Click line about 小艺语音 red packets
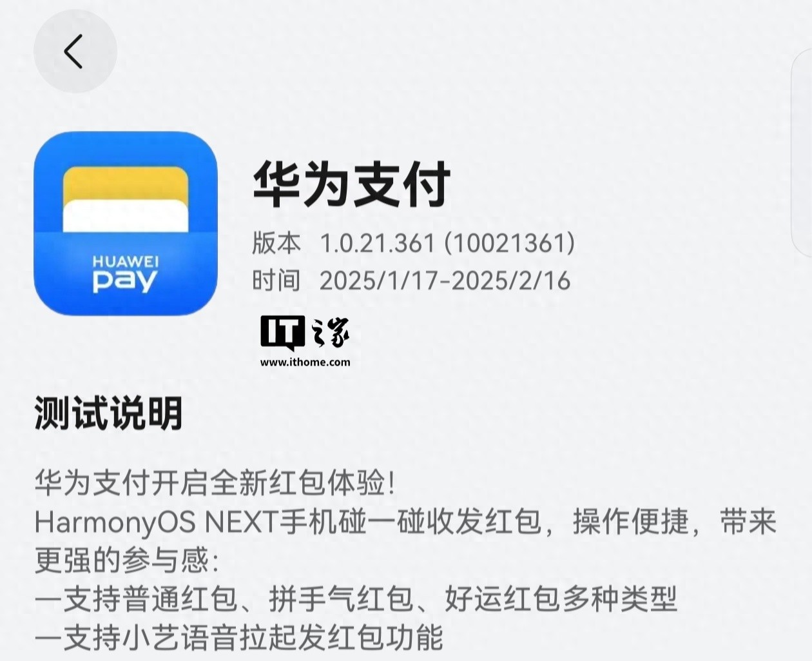812x661 pixels. (x=239, y=637)
